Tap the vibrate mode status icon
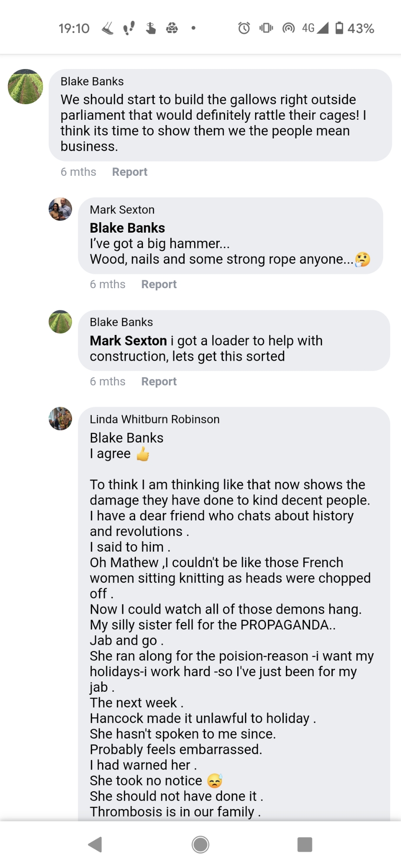The height and width of the screenshot is (868, 401). coord(266,29)
